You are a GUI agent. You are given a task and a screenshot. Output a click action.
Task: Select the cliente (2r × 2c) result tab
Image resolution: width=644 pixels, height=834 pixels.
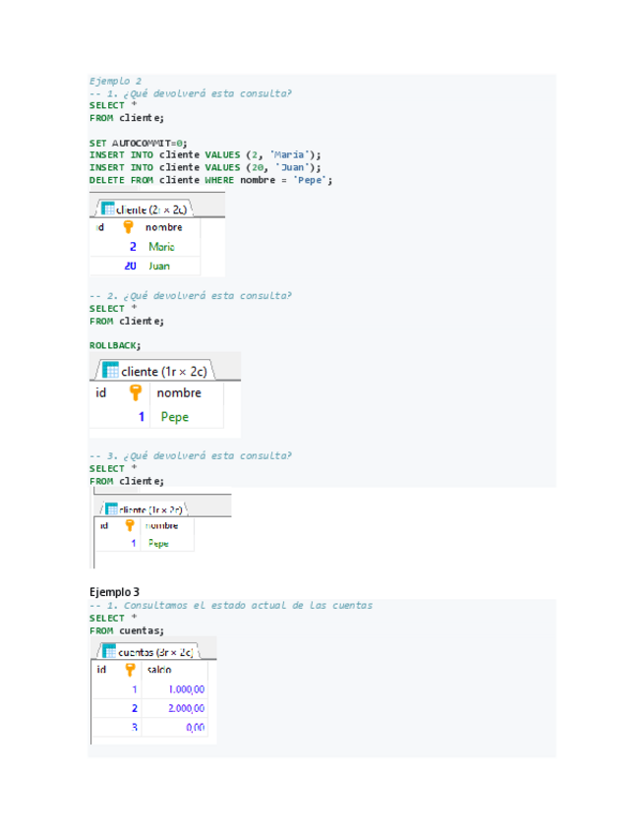pyautogui.click(x=145, y=209)
